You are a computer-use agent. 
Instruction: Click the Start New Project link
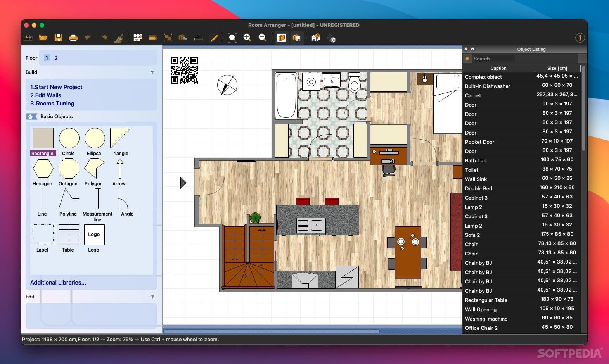56,87
